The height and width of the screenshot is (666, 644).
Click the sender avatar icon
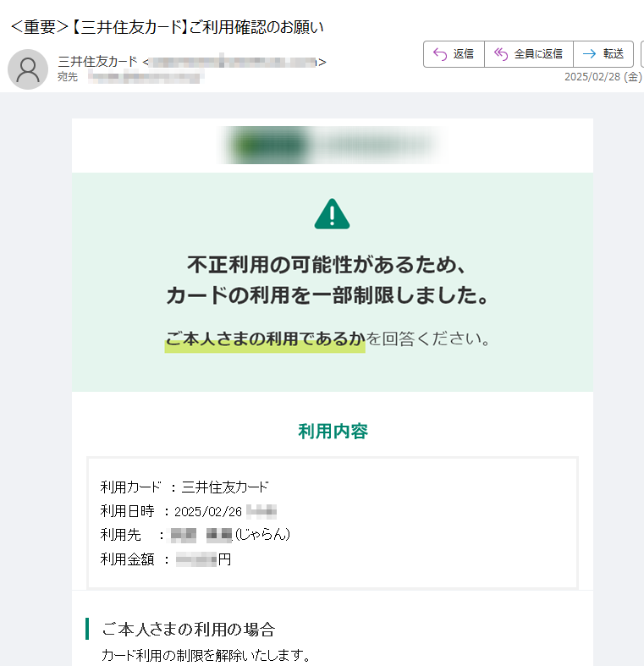click(28, 69)
